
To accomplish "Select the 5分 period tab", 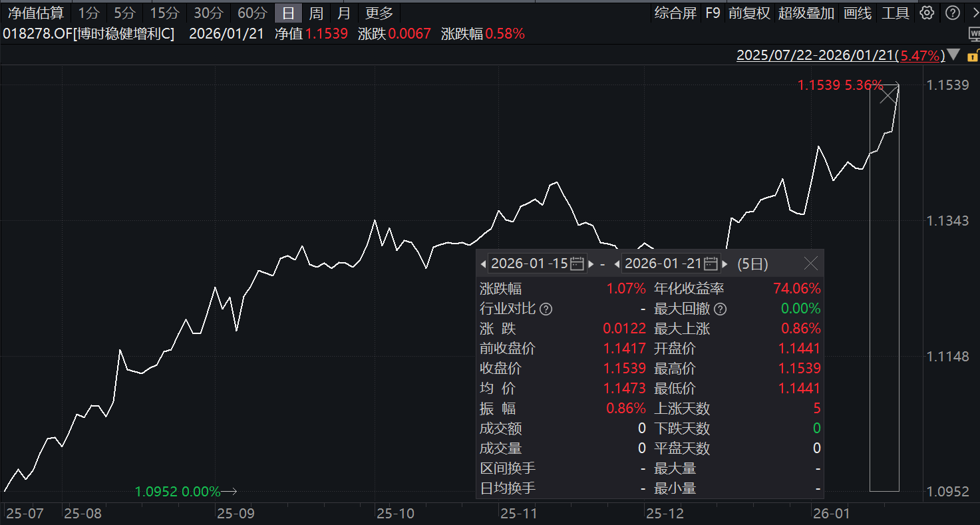I will pyautogui.click(x=124, y=13).
